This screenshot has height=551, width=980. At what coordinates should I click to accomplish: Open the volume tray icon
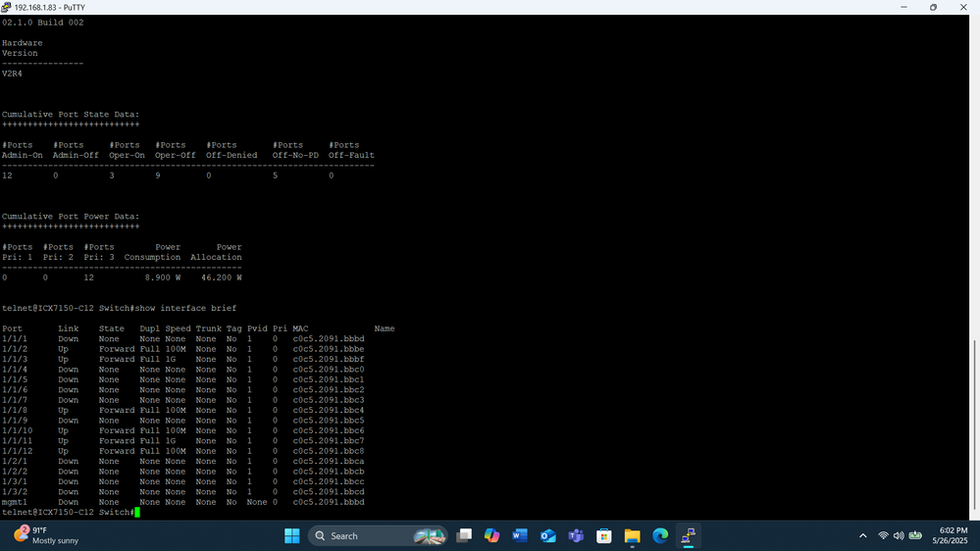899,536
